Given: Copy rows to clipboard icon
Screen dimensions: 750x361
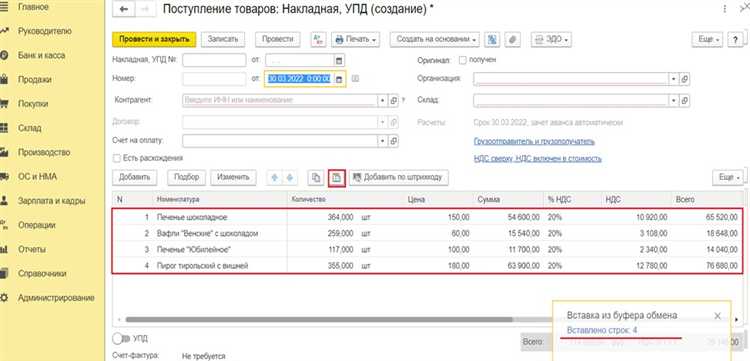Looking at the screenshot, I should point(316,177).
